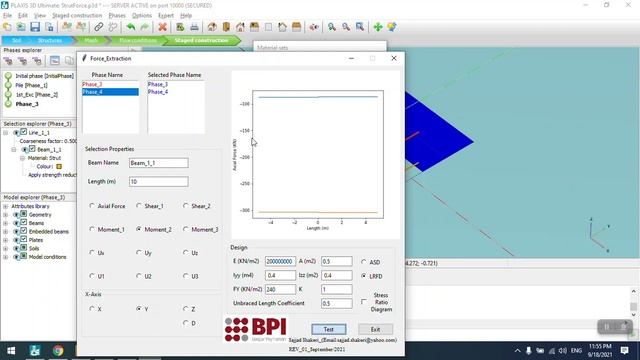Expand the Soils node in Model explorer

tap(5, 249)
